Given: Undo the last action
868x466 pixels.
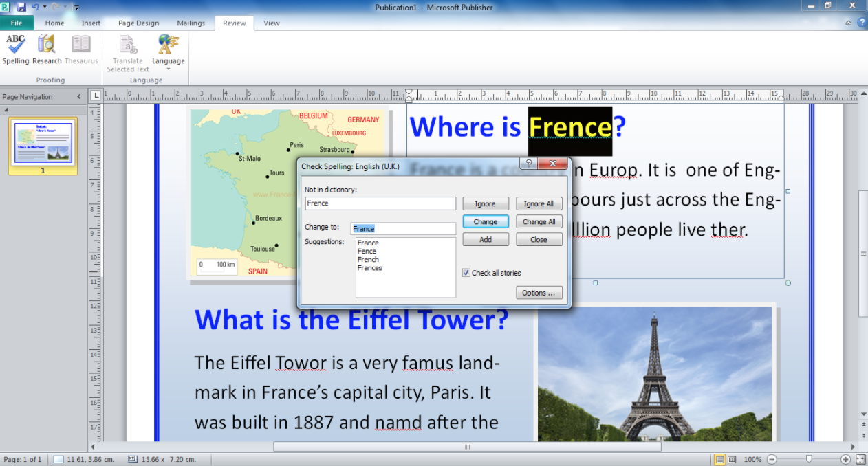Looking at the screenshot, I should [35, 7].
